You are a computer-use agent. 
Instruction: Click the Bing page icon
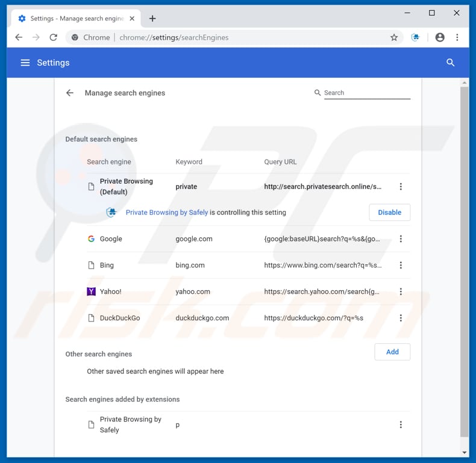(91, 265)
